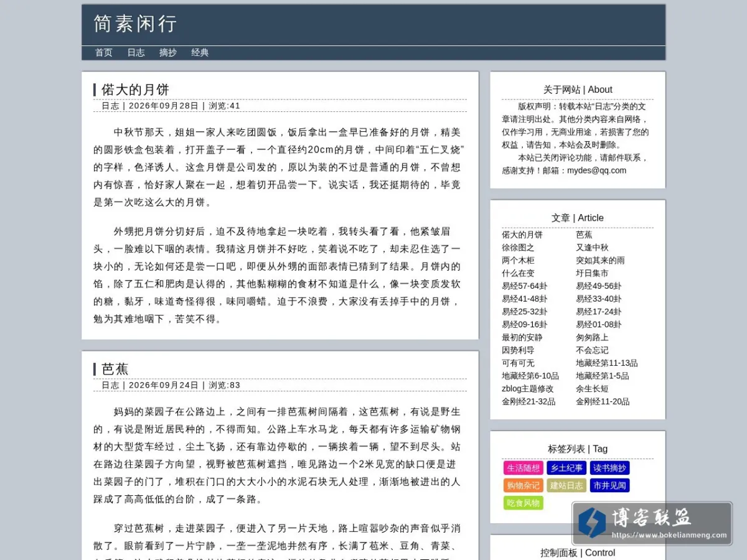Image resolution: width=747 pixels, height=560 pixels.
Task: Open the 摘抄 navigation menu item
Action: [167, 53]
